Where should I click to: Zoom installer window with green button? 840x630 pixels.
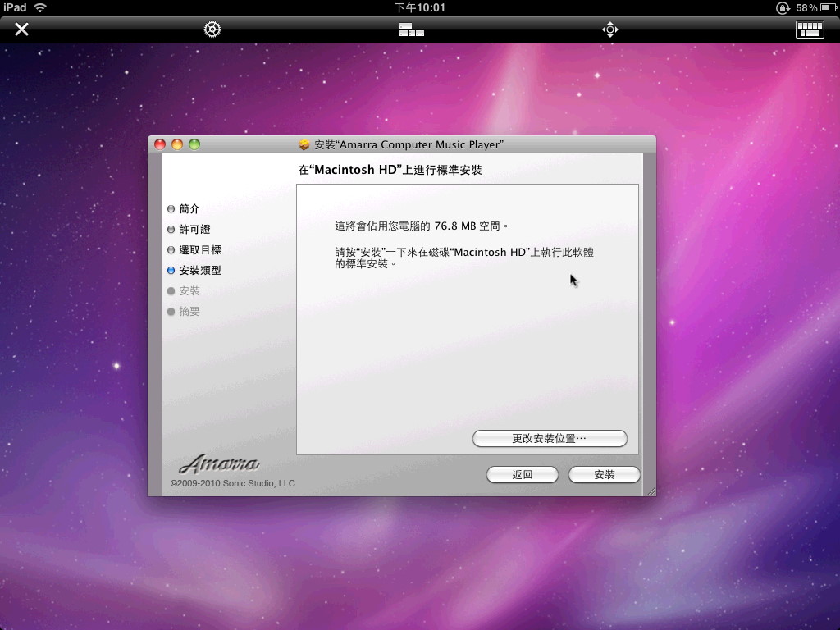click(x=194, y=144)
